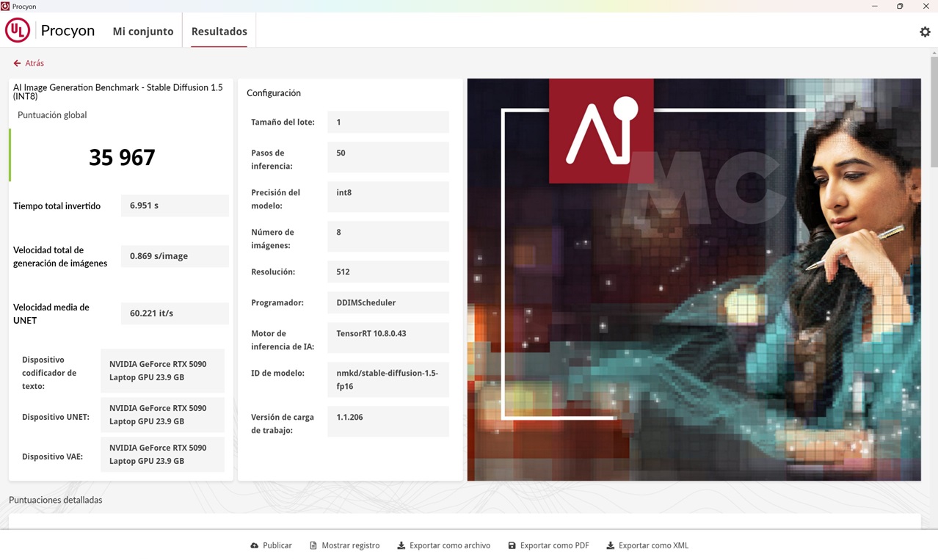Export the results with Exportar como PDF
This screenshot has height=560, width=938.
point(548,545)
